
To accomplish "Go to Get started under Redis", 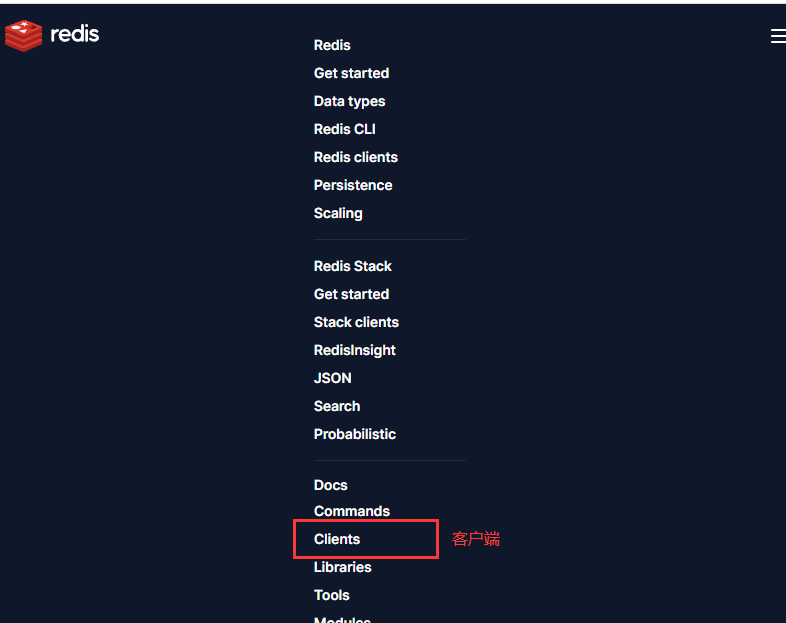I will pos(351,73).
